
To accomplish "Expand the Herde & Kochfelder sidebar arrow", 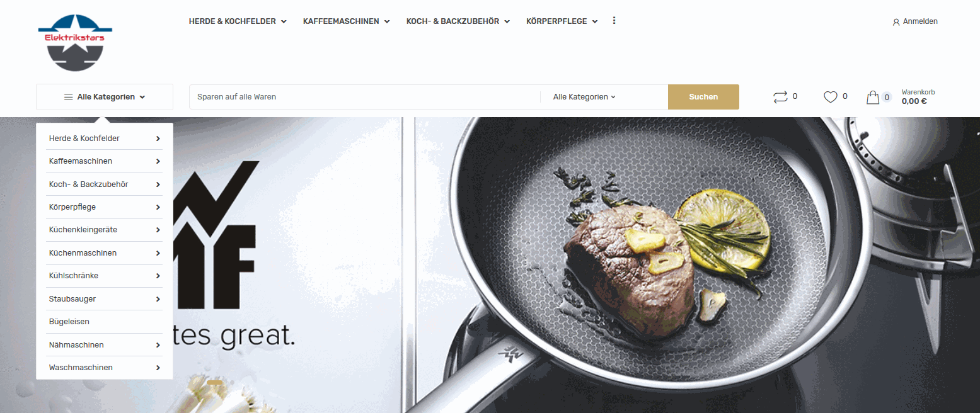I will coord(158,139).
